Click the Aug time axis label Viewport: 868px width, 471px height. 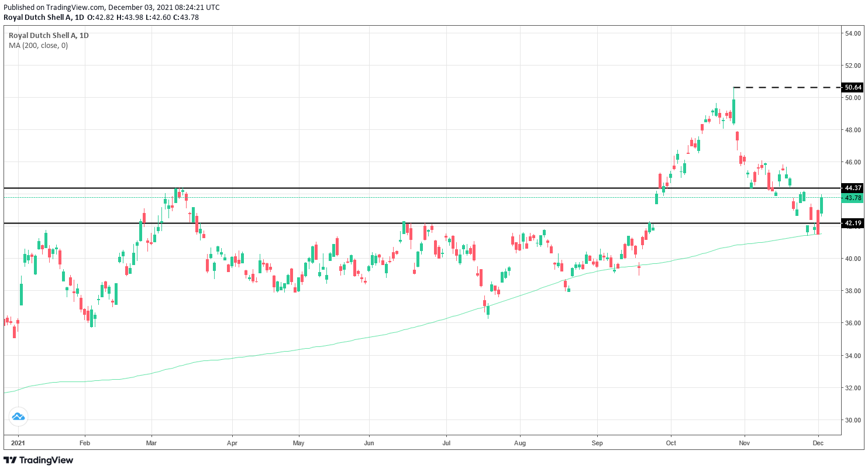519,444
